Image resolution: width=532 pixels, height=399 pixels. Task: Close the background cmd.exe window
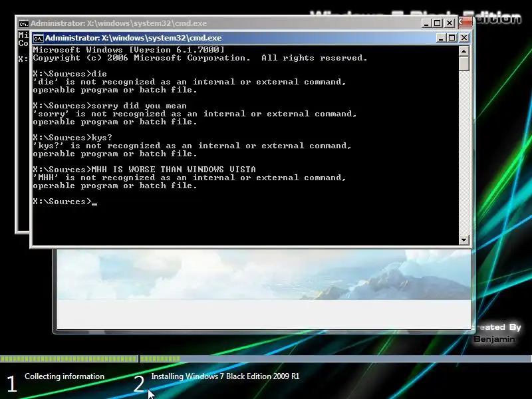(450, 23)
